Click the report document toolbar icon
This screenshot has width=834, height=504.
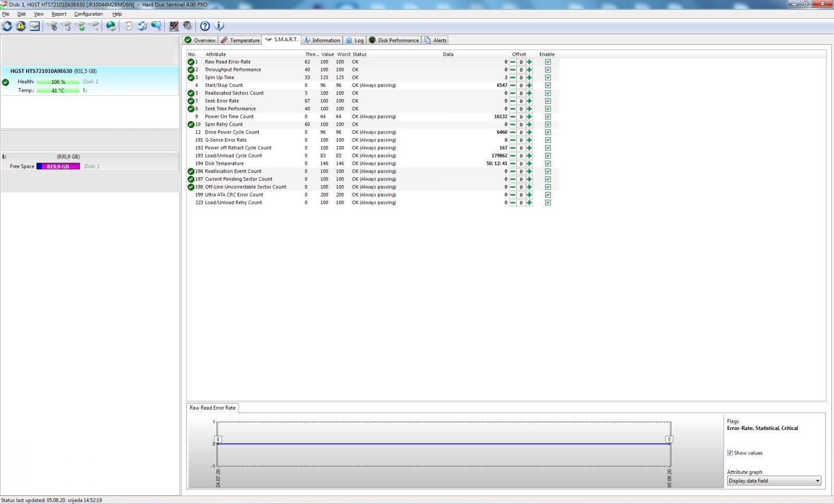[x=128, y=26]
